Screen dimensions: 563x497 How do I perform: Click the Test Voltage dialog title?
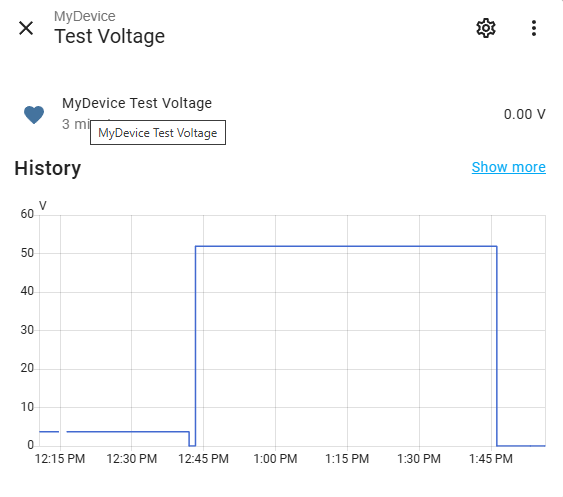110,36
